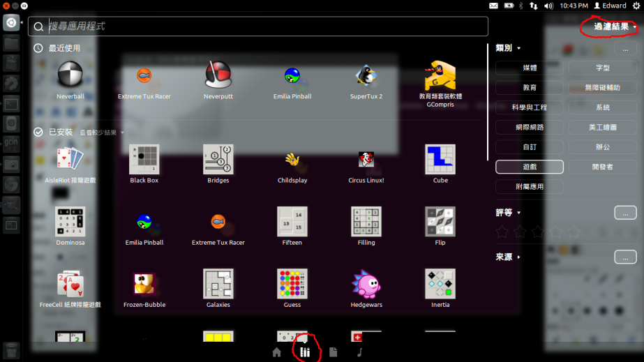Expand the 來源 section

point(507,257)
